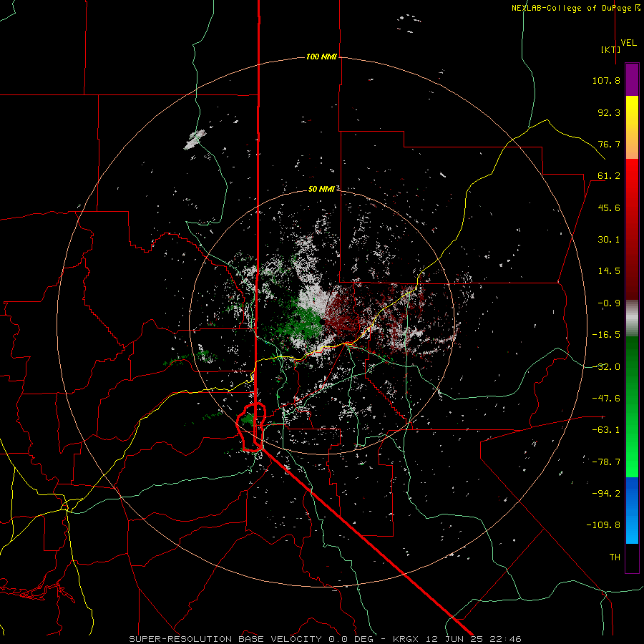Click the Super-Resolution Base Velocity caption

coord(325,639)
